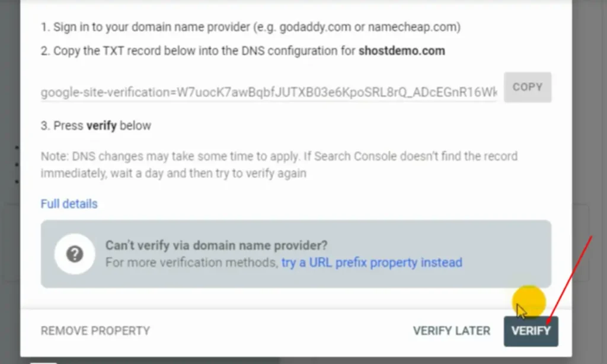Click the dimmed background left of dialog

pyautogui.click(x=9, y=178)
